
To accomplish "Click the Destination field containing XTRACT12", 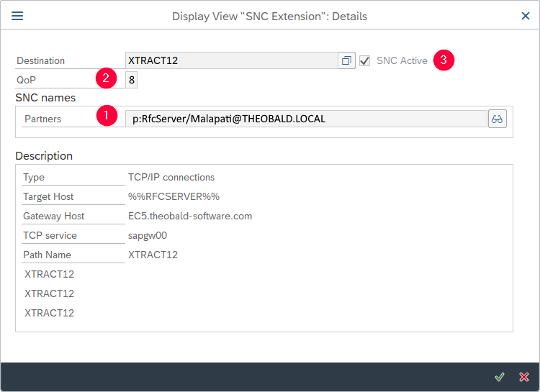I will tap(231, 60).
